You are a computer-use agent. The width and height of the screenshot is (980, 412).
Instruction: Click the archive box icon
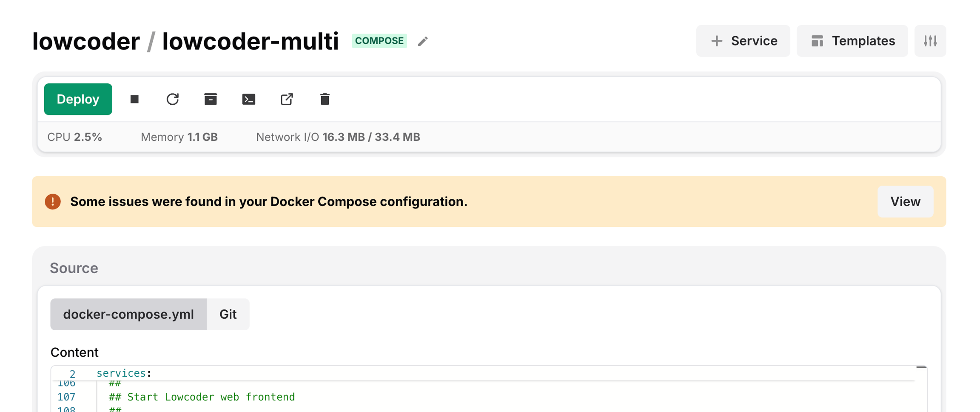pyautogui.click(x=211, y=99)
